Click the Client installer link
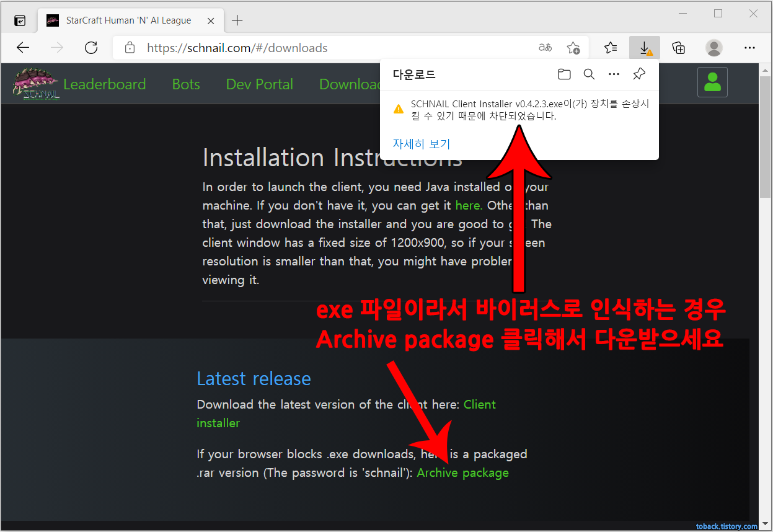The height and width of the screenshot is (532, 773). click(x=347, y=414)
